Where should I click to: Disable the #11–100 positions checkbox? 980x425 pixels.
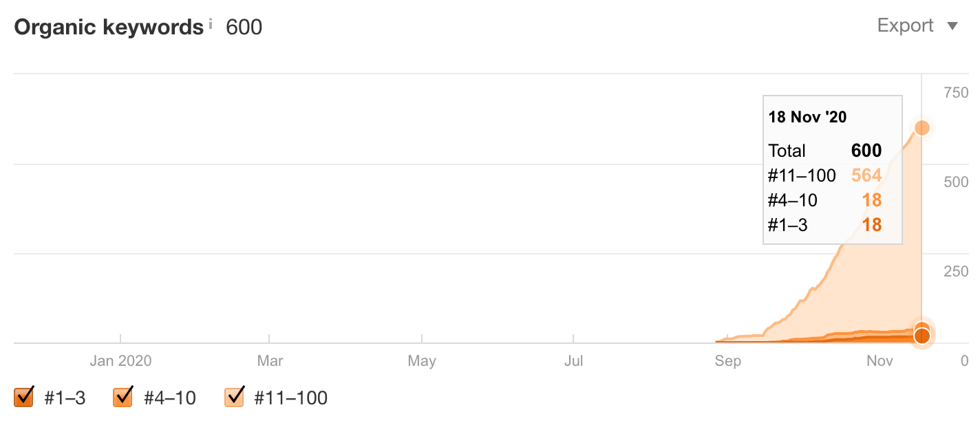235,397
